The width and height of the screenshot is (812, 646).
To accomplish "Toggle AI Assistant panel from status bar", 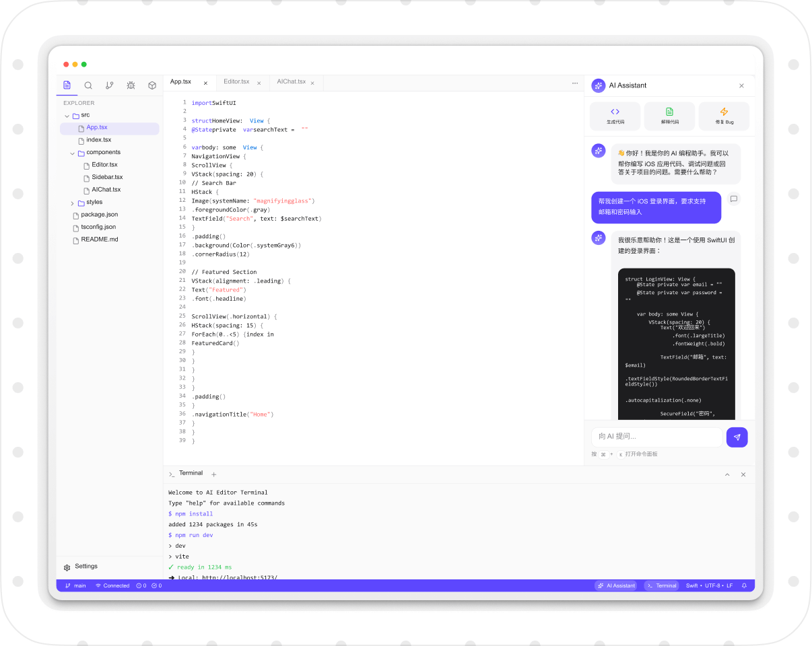I will [615, 585].
